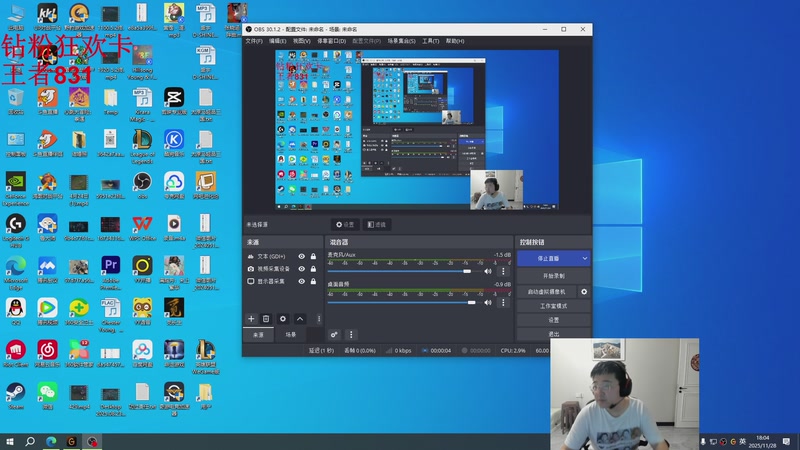
Task: Unlock the 显示器采集 source lock
Action: pyautogui.click(x=313, y=281)
